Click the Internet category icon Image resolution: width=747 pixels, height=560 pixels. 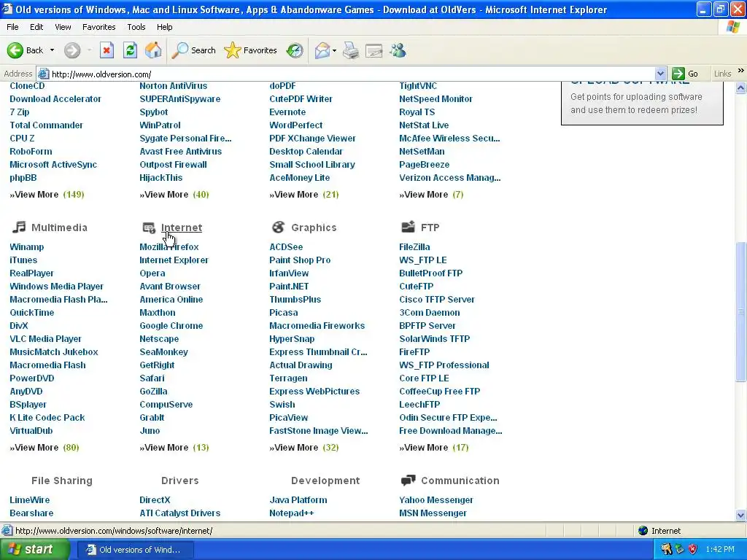click(x=149, y=227)
